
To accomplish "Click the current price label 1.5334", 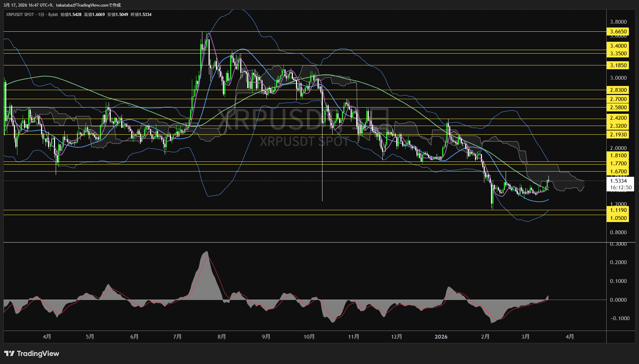I will click(618, 181).
